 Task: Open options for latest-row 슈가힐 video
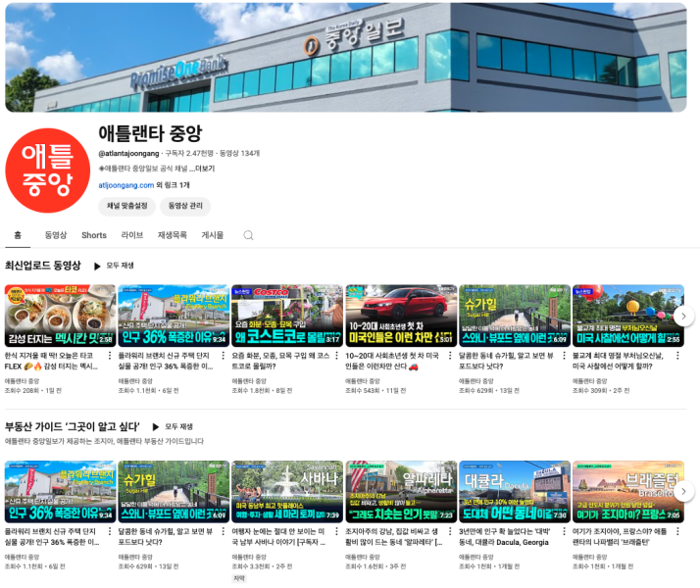pyautogui.click(x=564, y=356)
